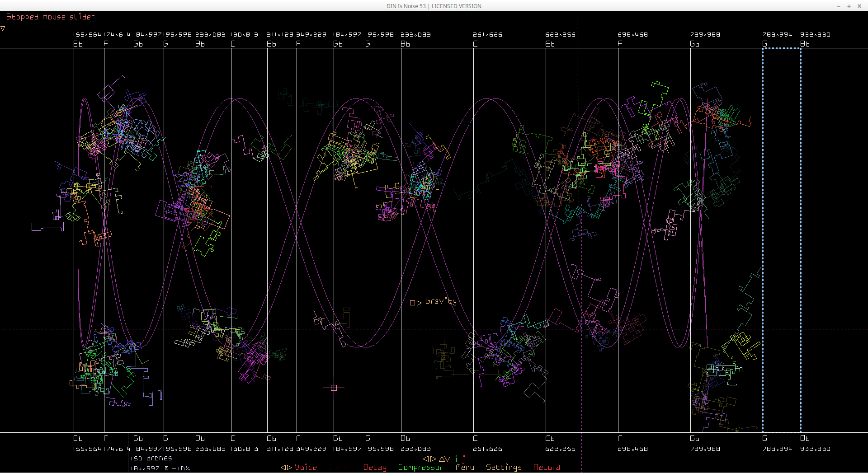Toggle Record at the bottom bar
868x473 pixels.
(x=547, y=468)
